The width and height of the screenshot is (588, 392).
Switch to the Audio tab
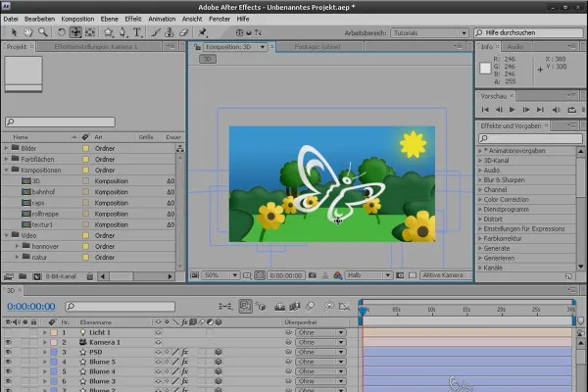(515, 46)
